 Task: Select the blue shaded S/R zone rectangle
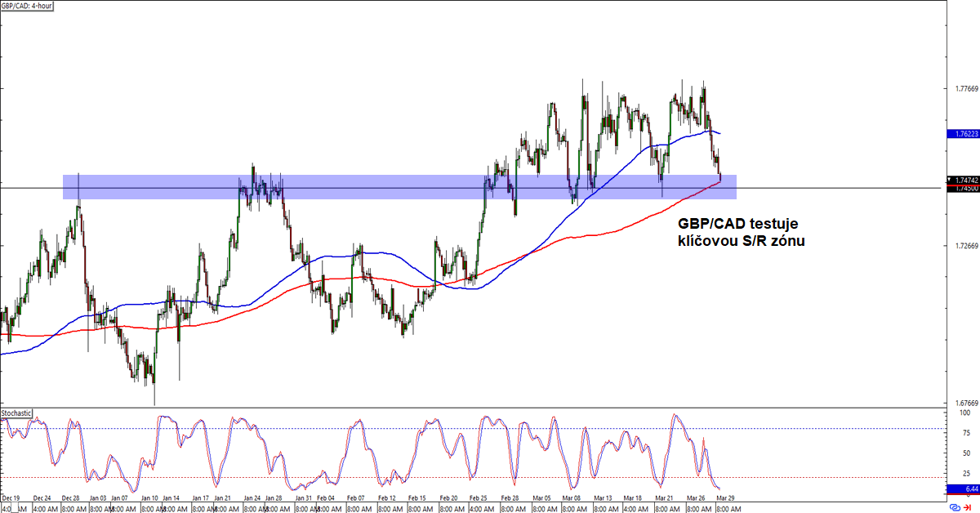click(399, 187)
